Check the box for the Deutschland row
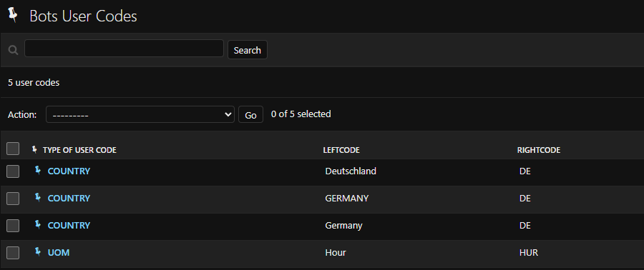644x270 pixels. (13, 171)
